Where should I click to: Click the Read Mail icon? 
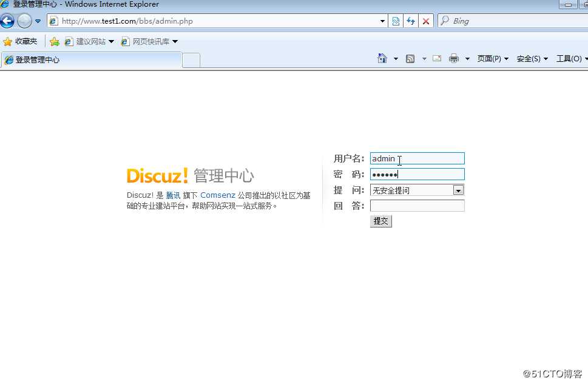(x=437, y=58)
